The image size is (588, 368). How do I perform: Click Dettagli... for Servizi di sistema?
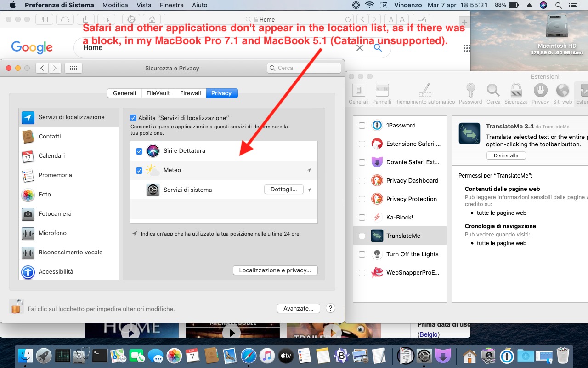click(284, 190)
